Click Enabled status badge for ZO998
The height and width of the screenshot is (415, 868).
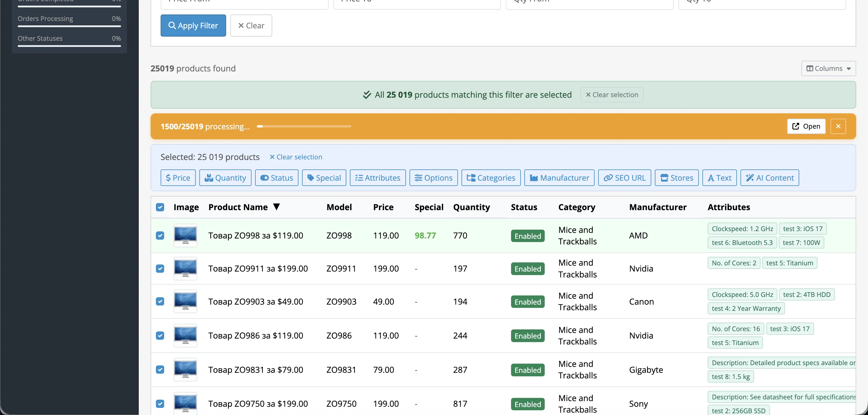pyautogui.click(x=528, y=236)
